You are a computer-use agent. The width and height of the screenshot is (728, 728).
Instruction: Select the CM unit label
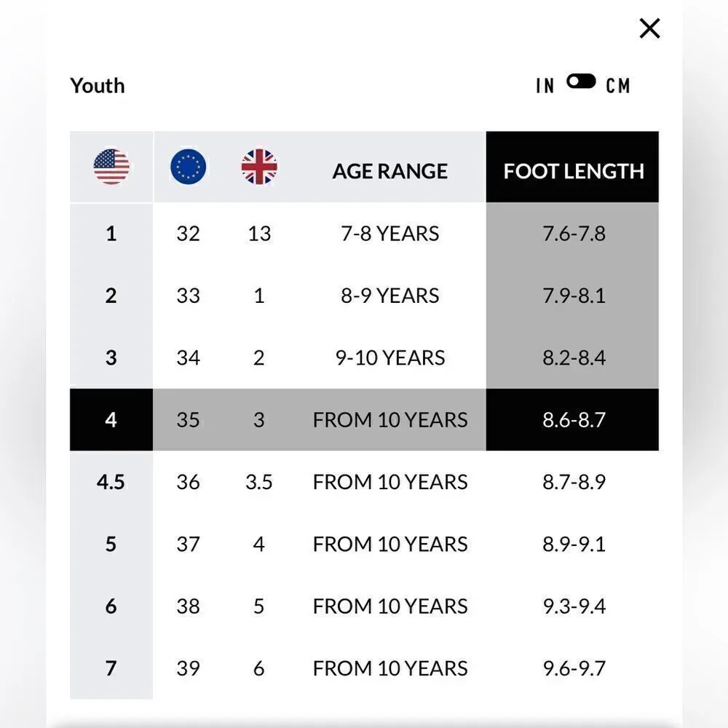pos(618,86)
